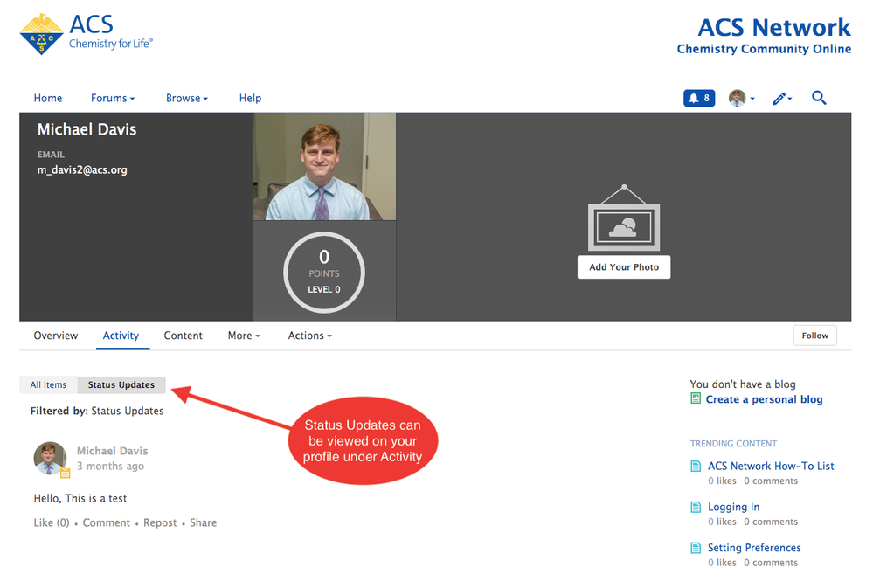Click the Setting Preferences document icon

pos(696,548)
